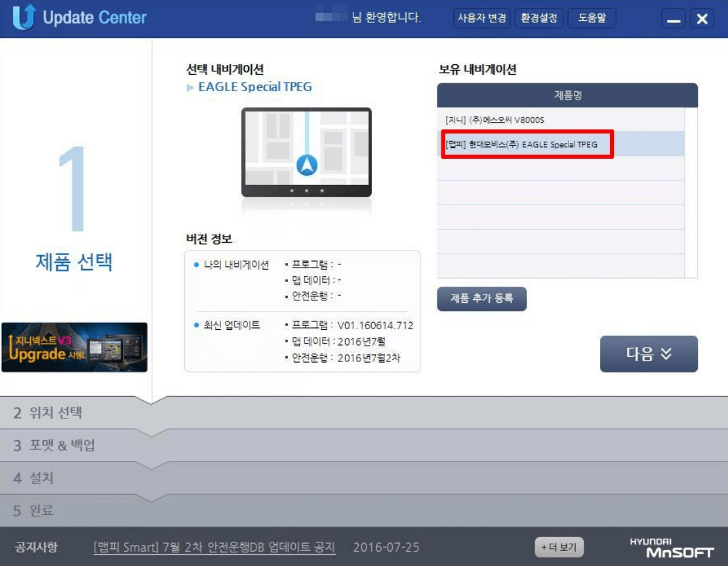Viewport: 728px width, 566px height.
Task: Open the 지니넥스트 V3 Upgrade banner
Action: [74, 348]
